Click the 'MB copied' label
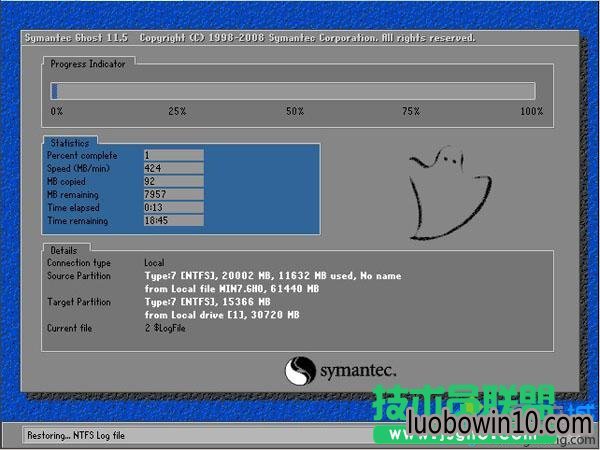Viewport: 600px width, 450px height. 66,182
